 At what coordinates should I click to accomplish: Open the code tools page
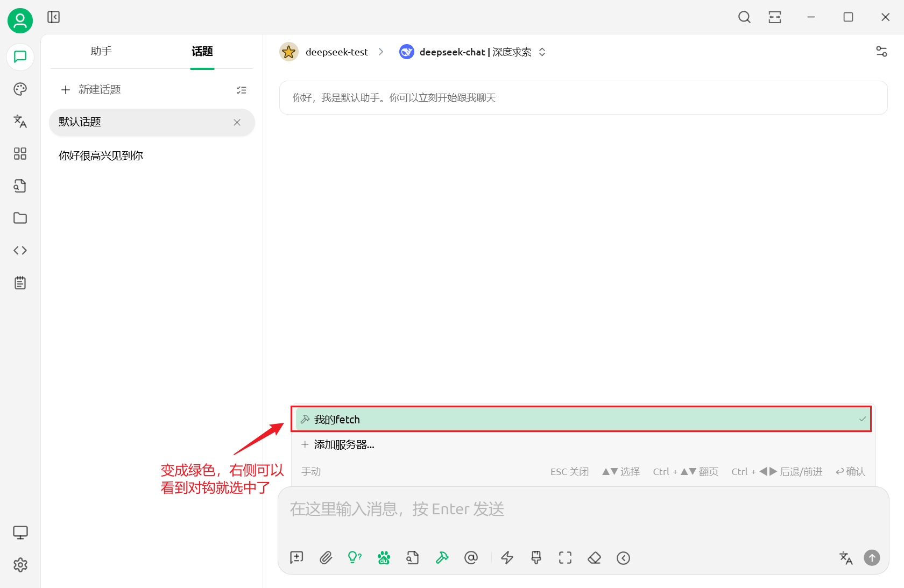point(20,250)
